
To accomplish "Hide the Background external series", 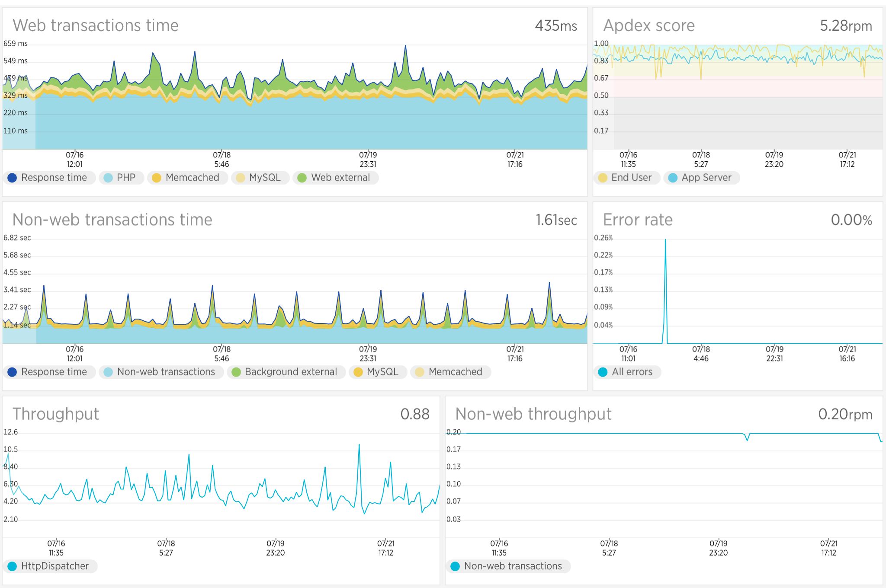I will tap(286, 372).
